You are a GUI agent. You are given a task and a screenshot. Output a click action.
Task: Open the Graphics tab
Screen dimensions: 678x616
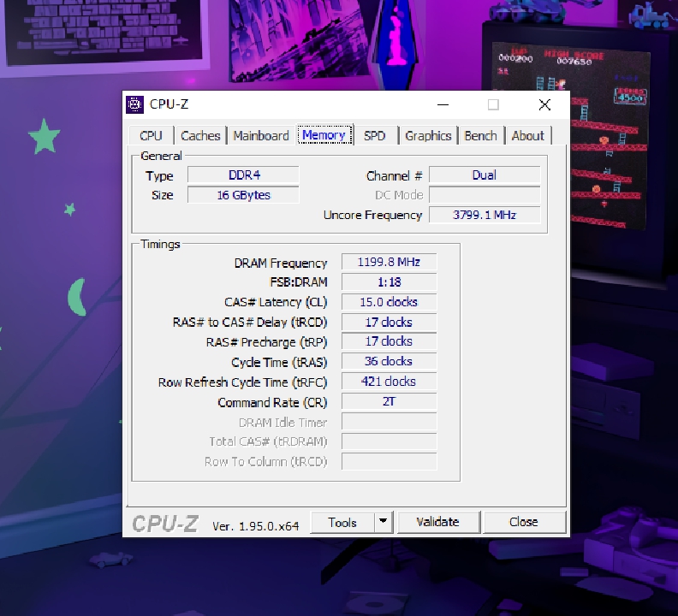point(428,136)
